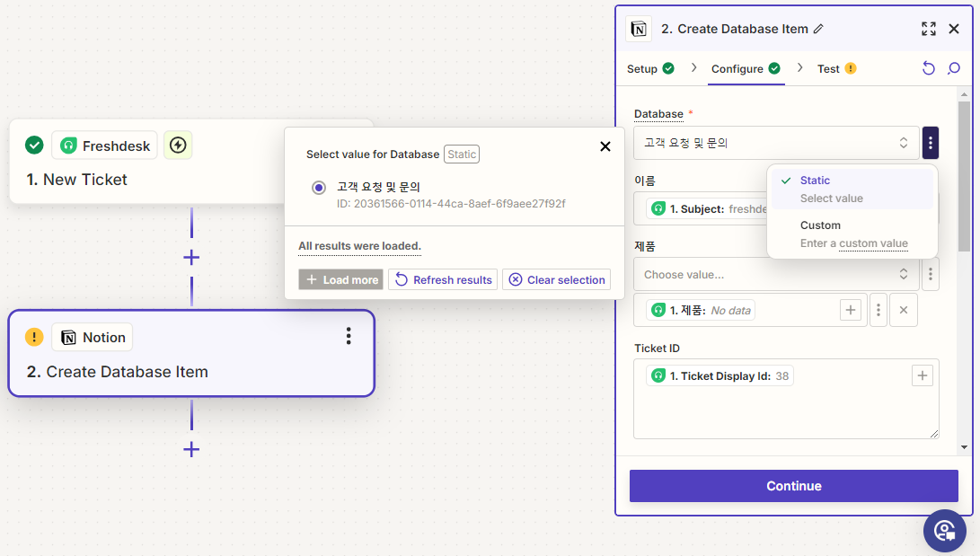Click the scrollbar up arrow in panel
Screen dimensions: 980x556
point(964,94)
